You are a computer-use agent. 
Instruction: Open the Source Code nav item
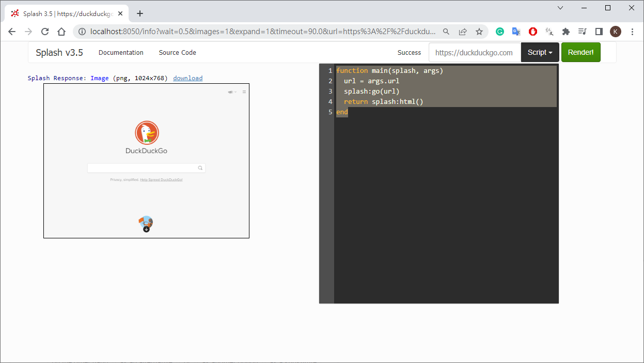coord(177,52)
